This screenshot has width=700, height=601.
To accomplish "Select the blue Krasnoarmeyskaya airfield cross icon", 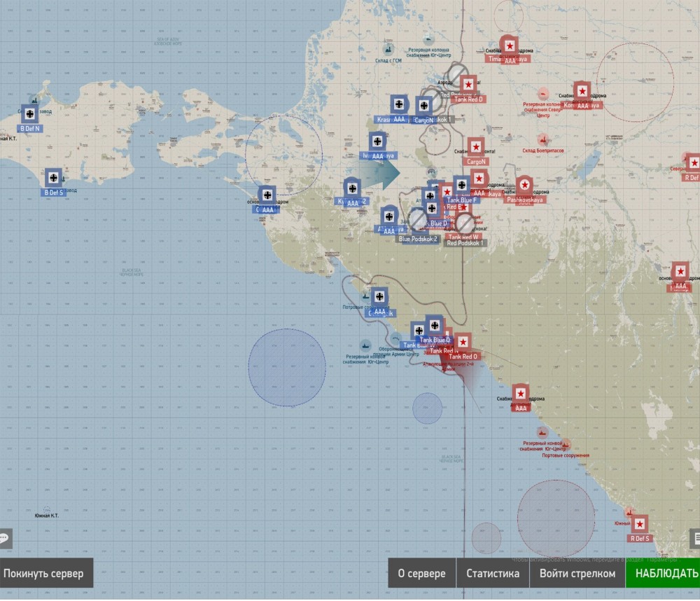I will pos(399,104).
